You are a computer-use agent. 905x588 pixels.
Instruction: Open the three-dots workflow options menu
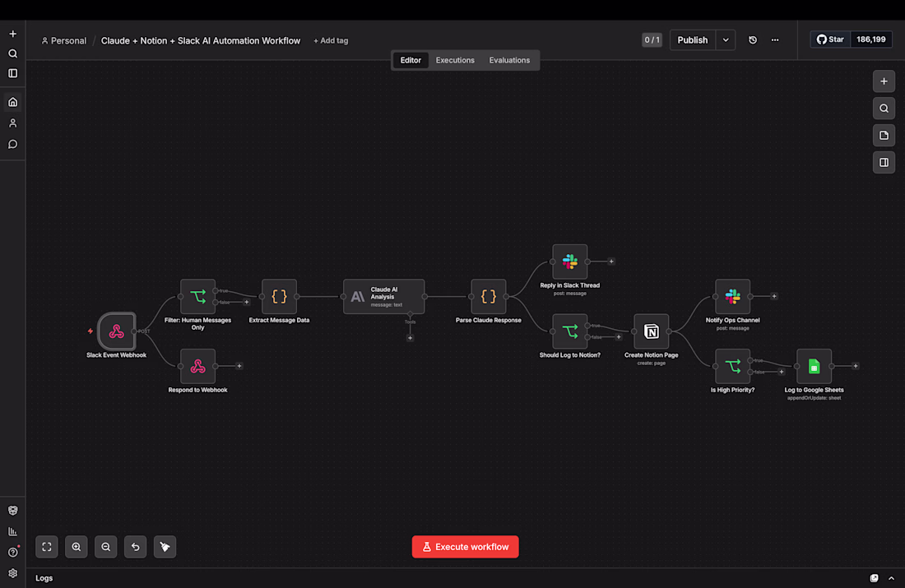(774, 39)
